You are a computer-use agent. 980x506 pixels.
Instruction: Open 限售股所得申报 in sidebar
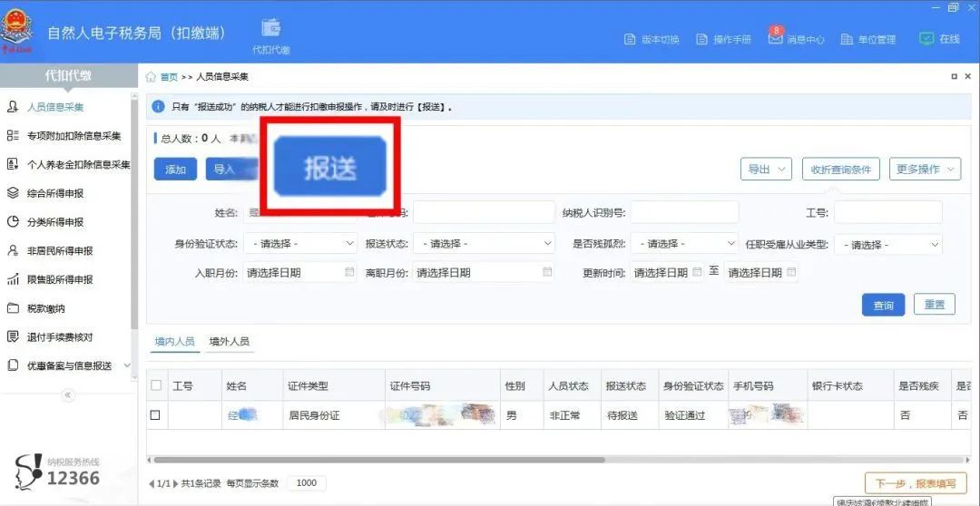coord(60,280)
